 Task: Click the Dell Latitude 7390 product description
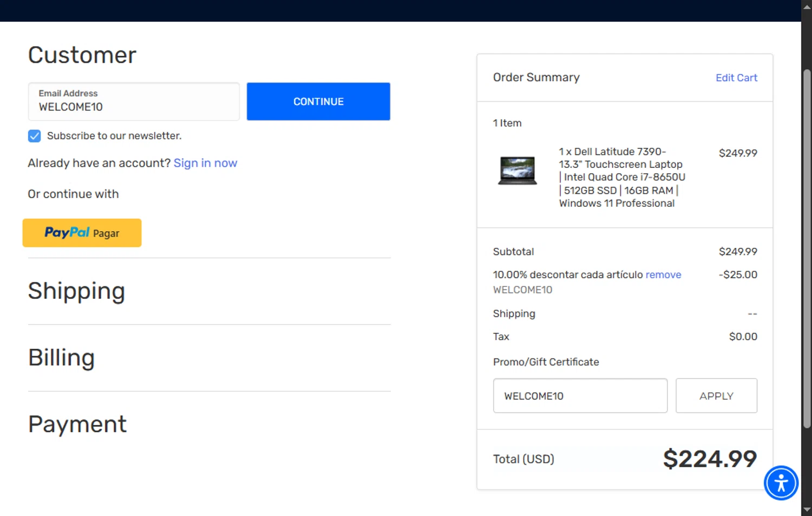[622, 178]
